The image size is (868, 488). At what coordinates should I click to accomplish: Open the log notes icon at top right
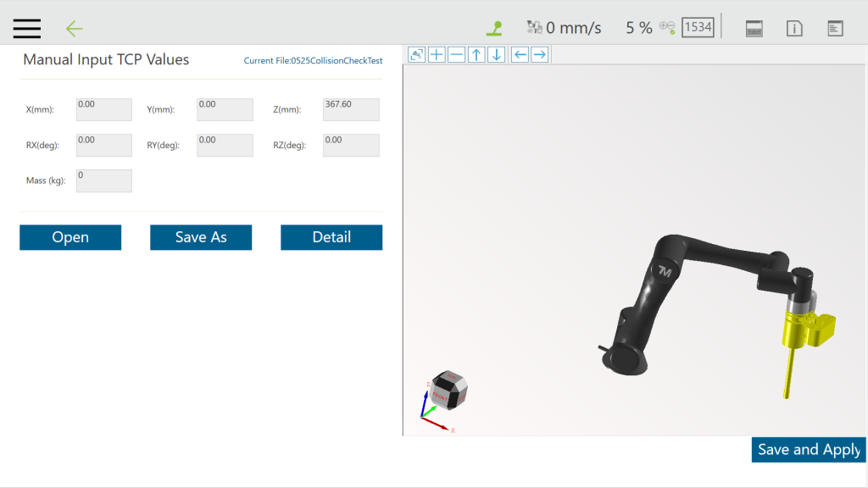point(835,29)
